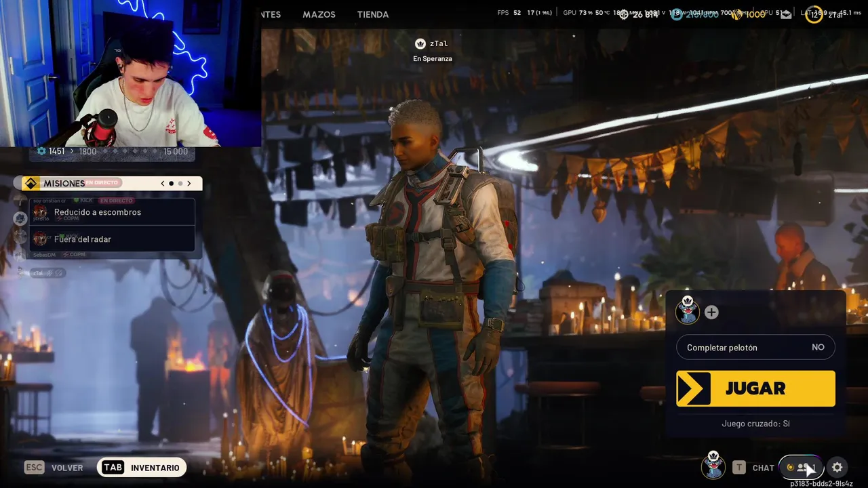Click the zTal player name tag

(x=431, y=43)
